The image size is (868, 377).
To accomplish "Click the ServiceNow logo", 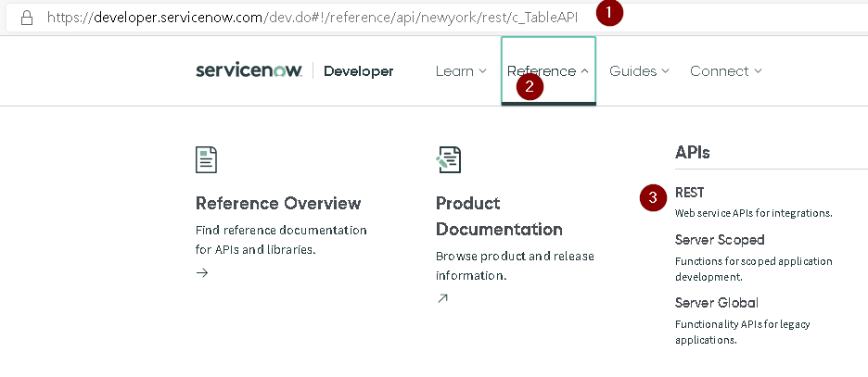I will tap(249, 70).
